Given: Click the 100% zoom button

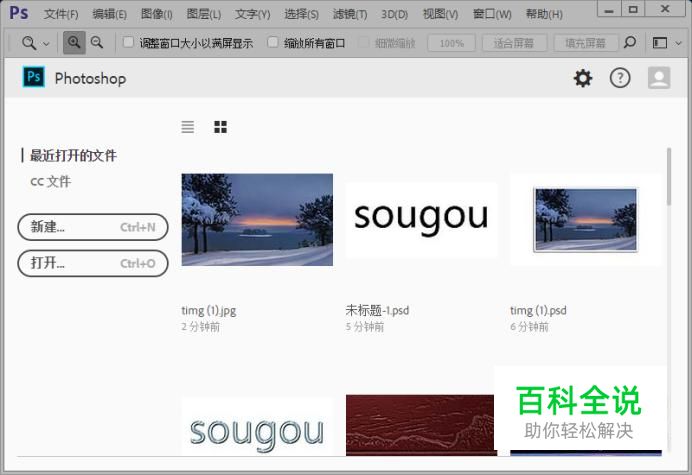Looking at the screenshot, I should pos(451,43).
